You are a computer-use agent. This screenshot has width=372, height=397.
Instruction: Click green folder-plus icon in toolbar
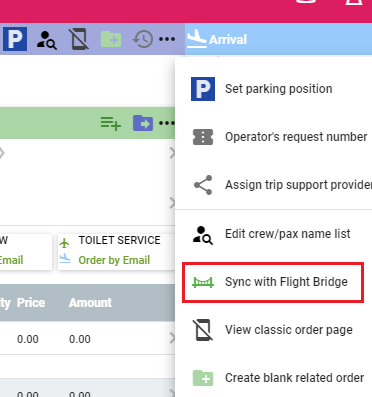coord(111,40)
